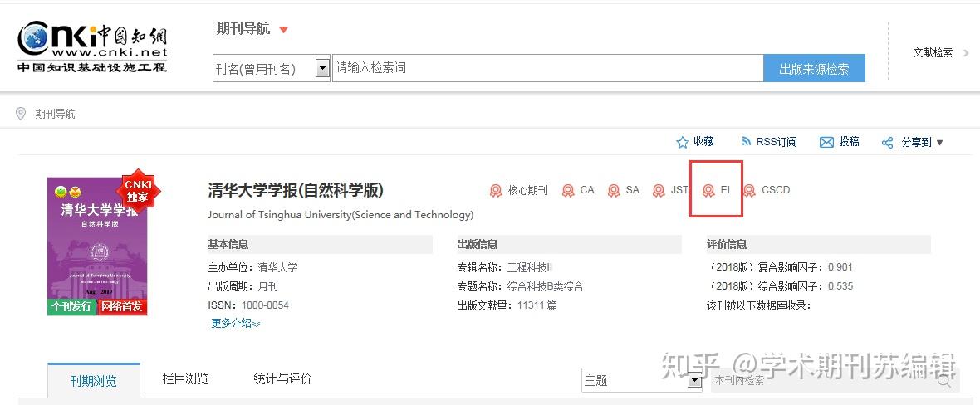980x405 pixels.
Task: Click 出版周期 value 月刊
Action: pyautogui.click(x=268, y=286)
